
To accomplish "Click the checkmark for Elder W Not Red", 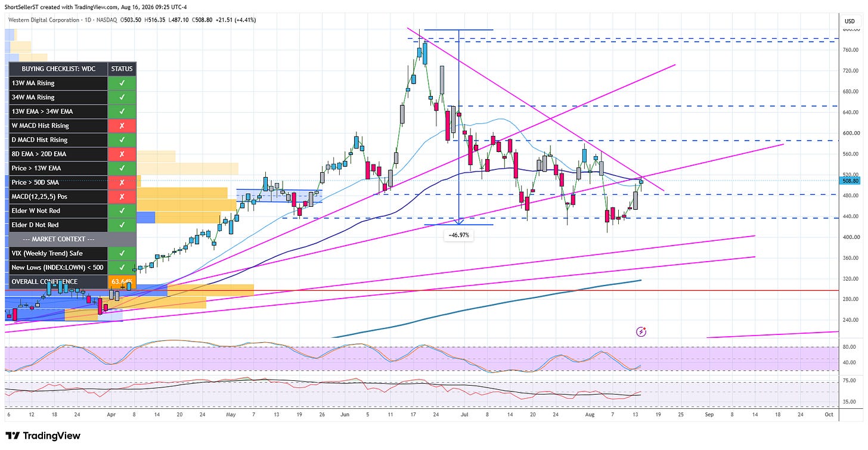I will 122,211.
